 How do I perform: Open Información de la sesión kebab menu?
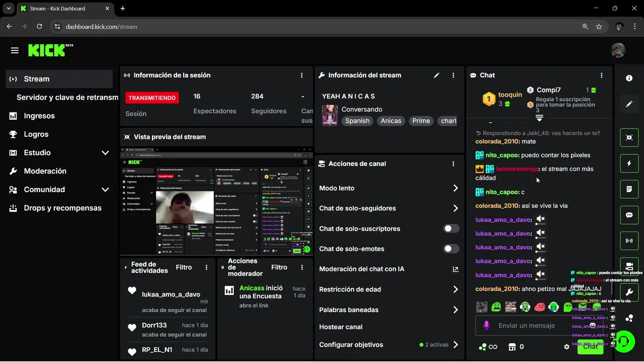tap(302, 75)
